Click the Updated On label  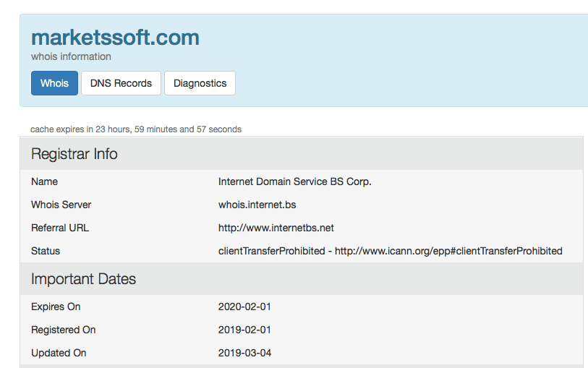59,353
